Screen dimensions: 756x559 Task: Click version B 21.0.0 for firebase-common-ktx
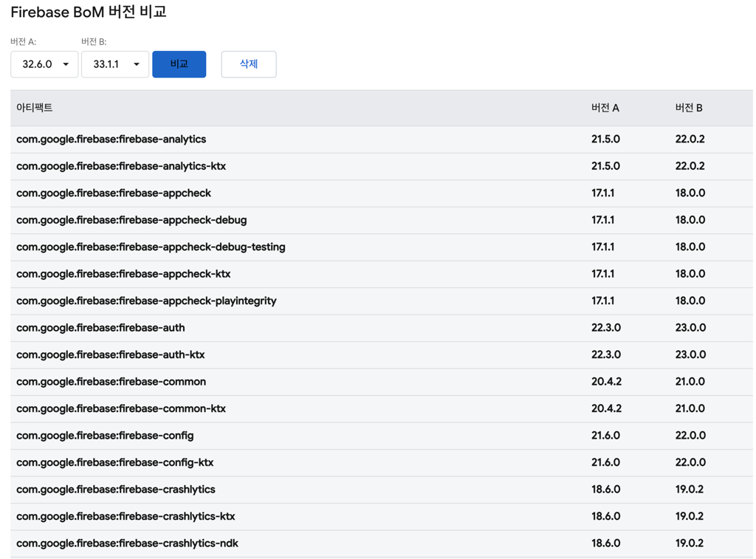(690, 409)
